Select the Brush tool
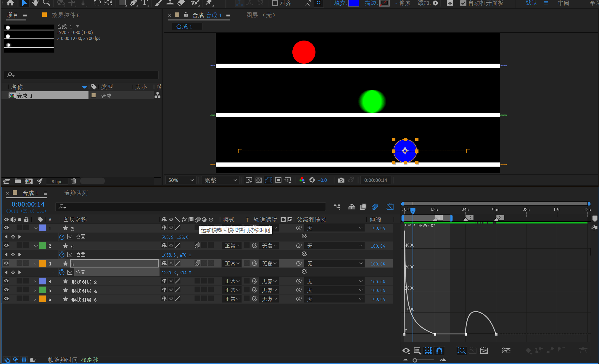This screenshot has width=599, height=364. pos(159,3)
